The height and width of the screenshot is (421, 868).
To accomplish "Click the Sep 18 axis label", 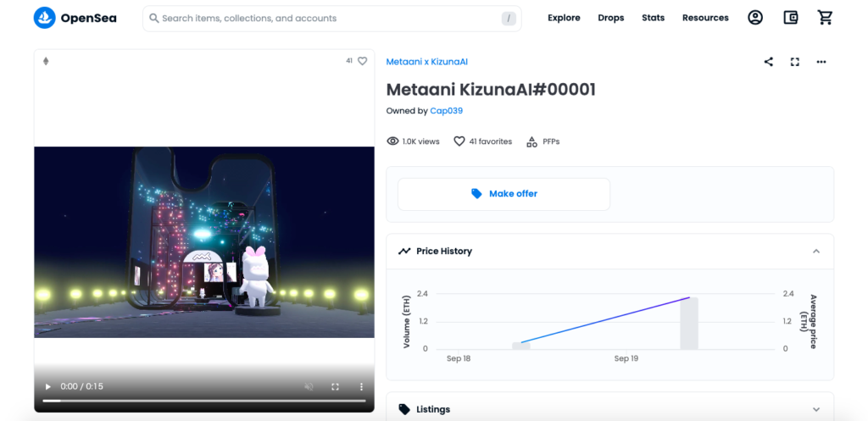I will click(x=459, y=358).
